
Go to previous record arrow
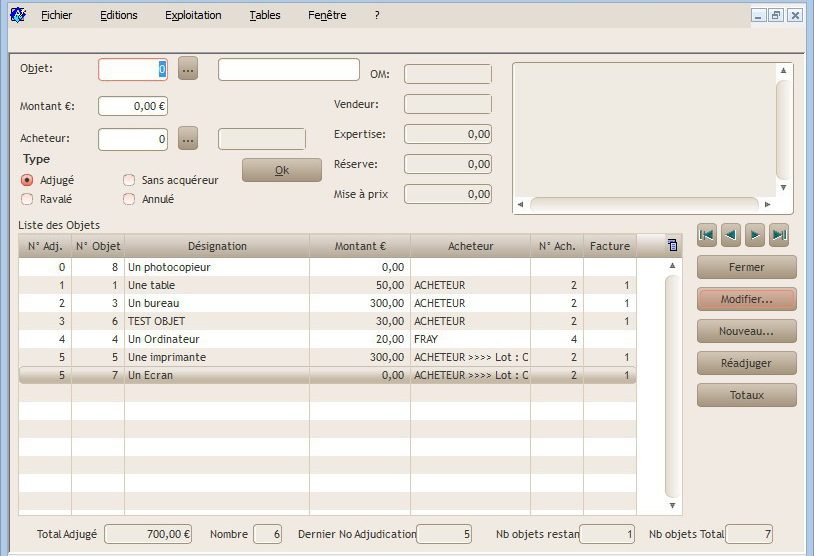click(731, 235)
